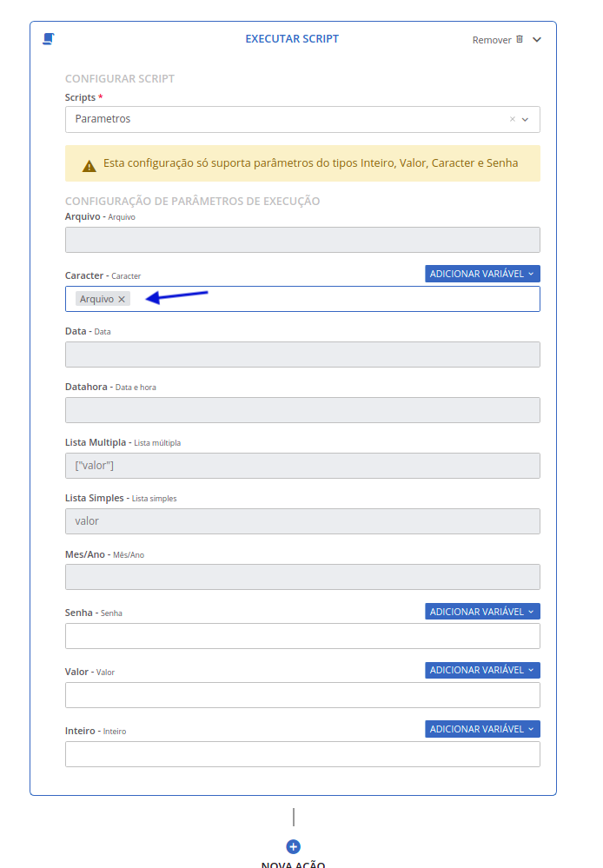
Task: Open the Scripts dropdown arrow
Action: (526, 119)
